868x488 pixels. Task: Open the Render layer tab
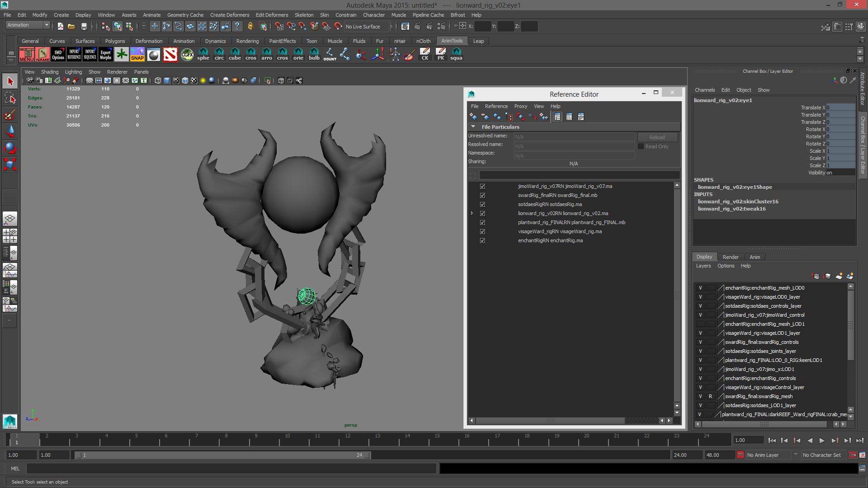point(730,257)
